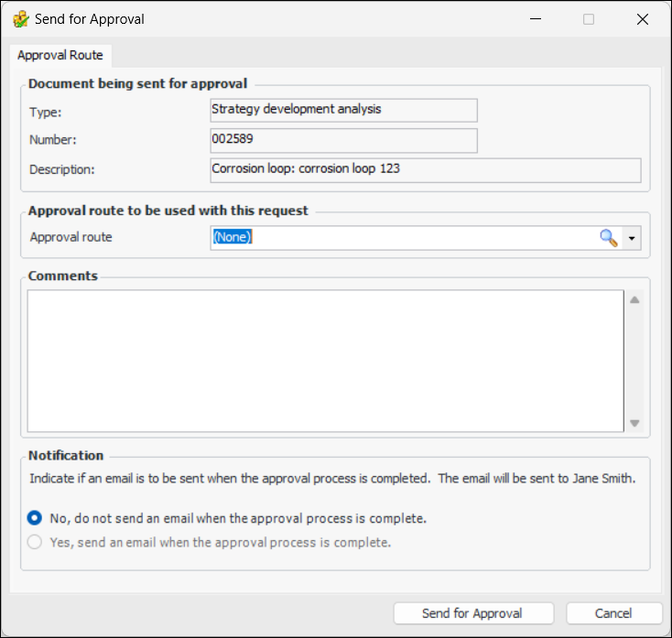Click the Comments vertical scrollbar track
Image resolution: width=672 pixels, height=638 pixels.
point(634,362)
